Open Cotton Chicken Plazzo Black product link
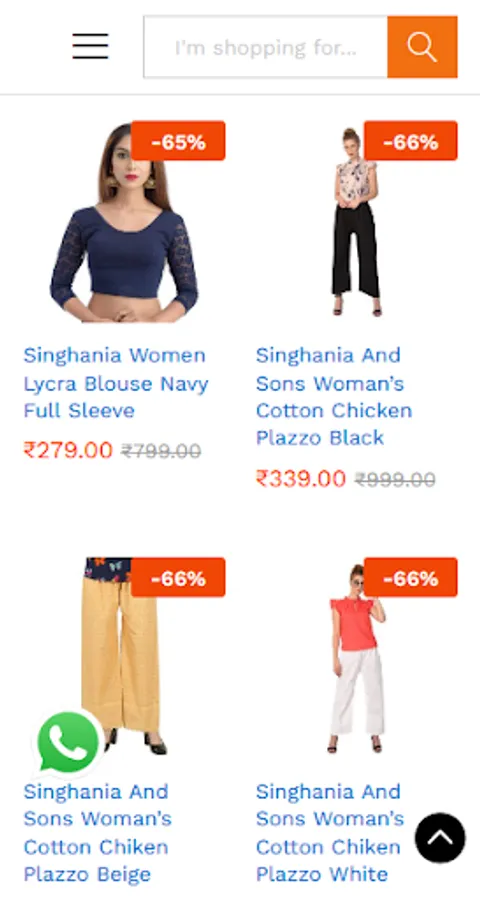The width and height of the screenshot is (480, 900). tap(334, 397)
